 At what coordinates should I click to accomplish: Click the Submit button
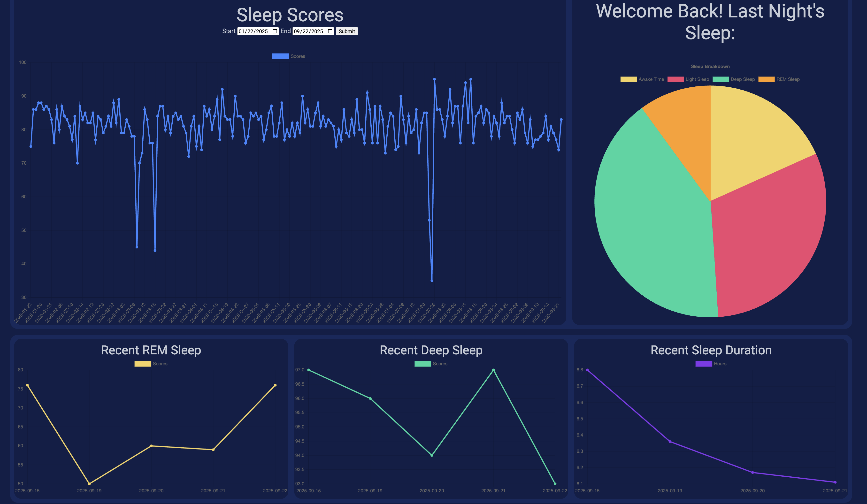(346, 31)
